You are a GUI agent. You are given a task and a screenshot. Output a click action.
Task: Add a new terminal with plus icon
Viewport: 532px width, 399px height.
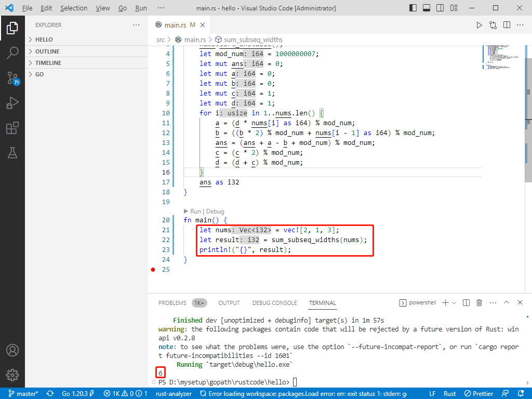pos(445,303)
